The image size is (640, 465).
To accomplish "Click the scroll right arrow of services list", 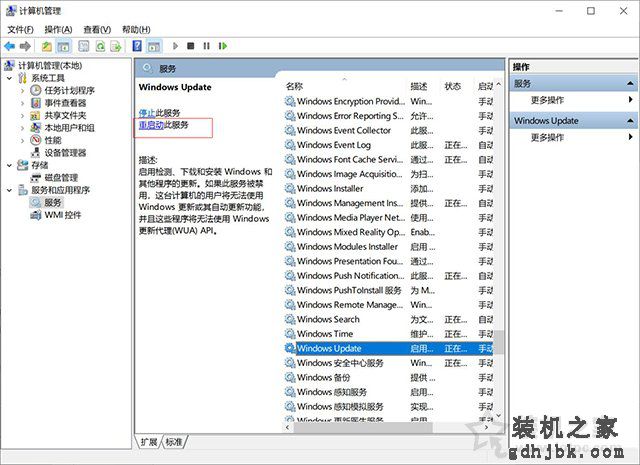I will [x=487, y=427].
